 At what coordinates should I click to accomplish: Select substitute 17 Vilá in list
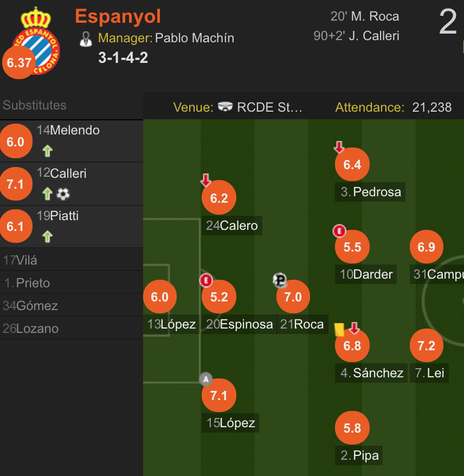point(72,260)
